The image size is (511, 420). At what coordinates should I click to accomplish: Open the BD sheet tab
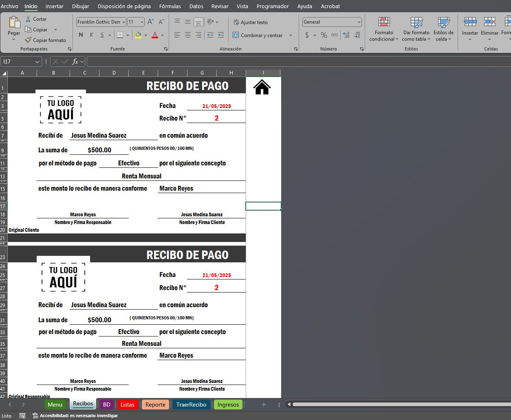pyautogui.click(x=107, y=405)
